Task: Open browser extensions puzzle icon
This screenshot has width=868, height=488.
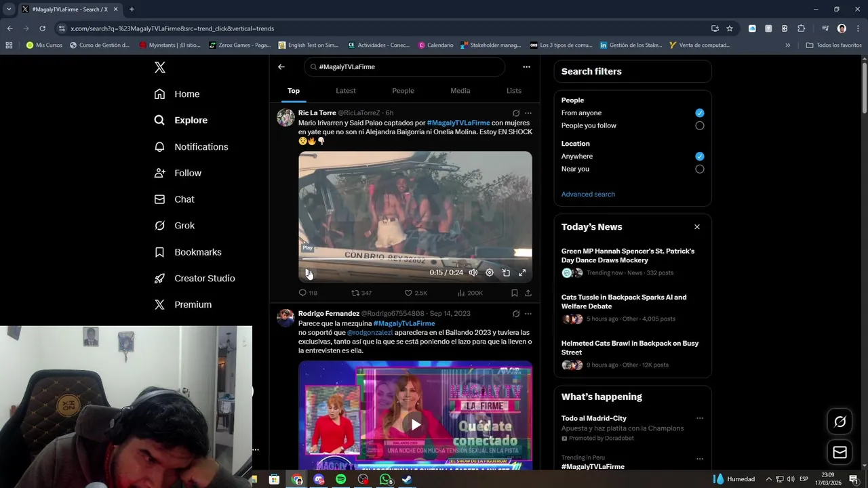Action: pyautogui.click(x=801, y=28)
